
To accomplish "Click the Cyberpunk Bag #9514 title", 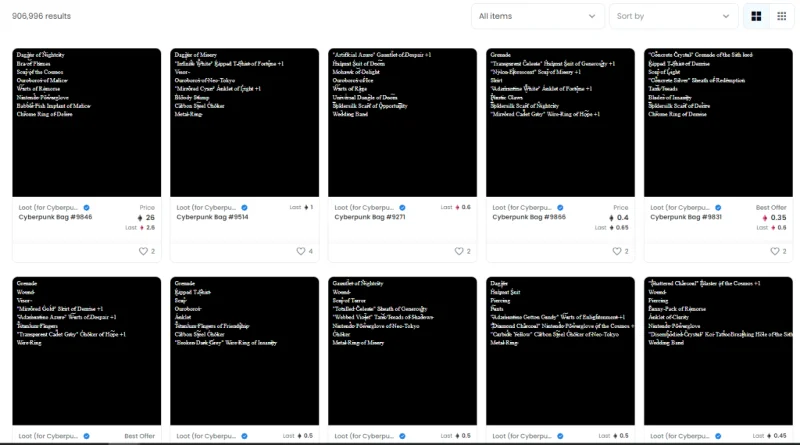I will (213, 217).
